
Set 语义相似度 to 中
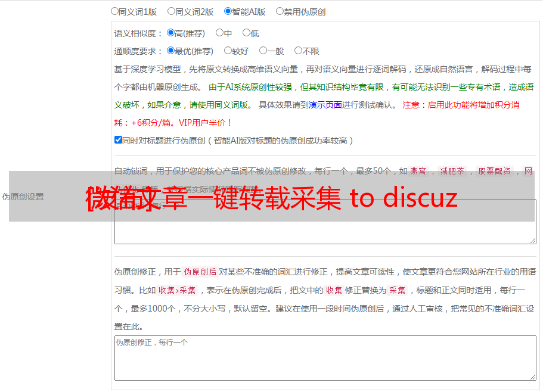pos(219,33)
